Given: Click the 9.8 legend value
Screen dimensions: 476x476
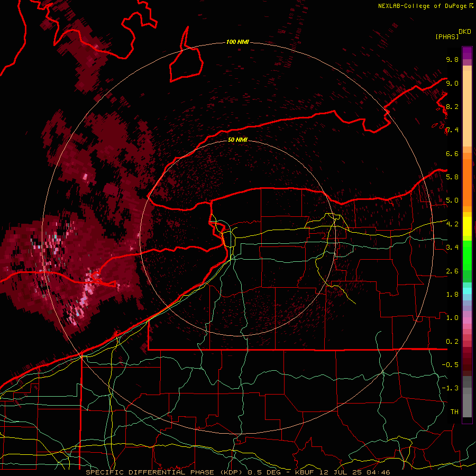Looking at the screenshot, I should 452,59.
